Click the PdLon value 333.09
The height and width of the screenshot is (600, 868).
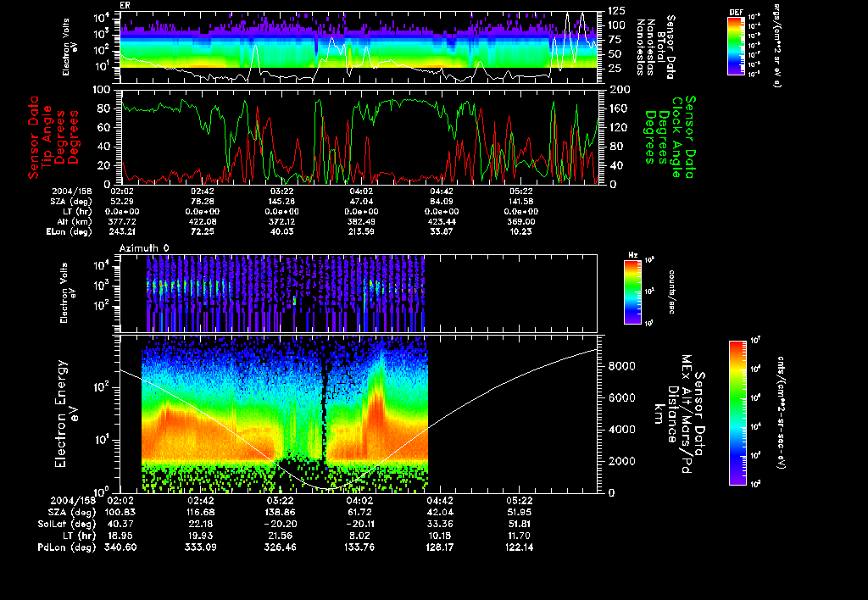coord(200,547)
